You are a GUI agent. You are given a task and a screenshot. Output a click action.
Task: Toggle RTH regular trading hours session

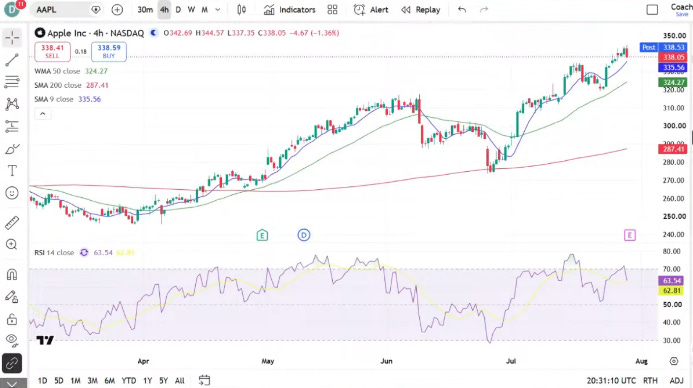coord(650,380)
